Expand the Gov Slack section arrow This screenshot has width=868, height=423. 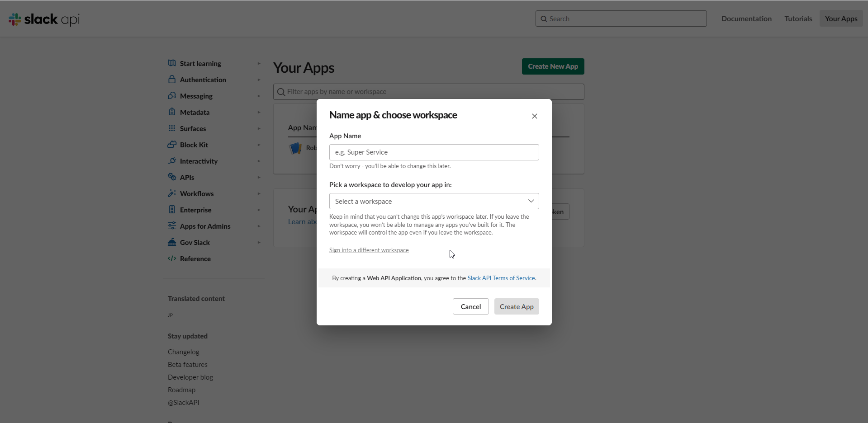(259, 242)
